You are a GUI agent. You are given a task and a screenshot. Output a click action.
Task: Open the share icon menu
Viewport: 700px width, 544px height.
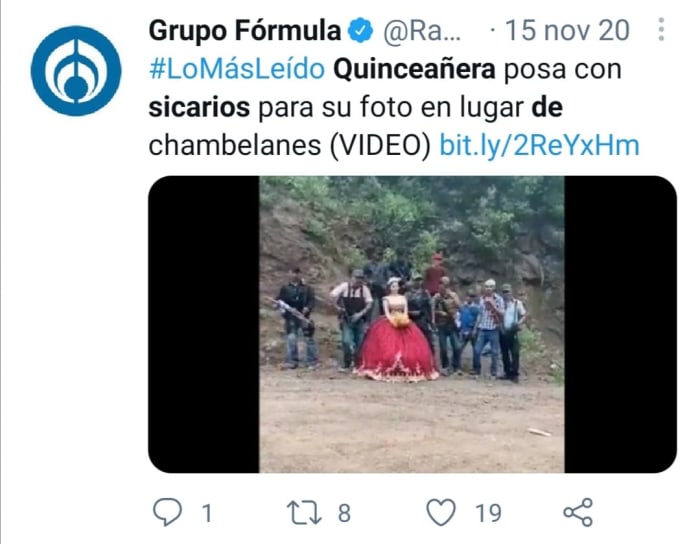[x=578, y=512]
